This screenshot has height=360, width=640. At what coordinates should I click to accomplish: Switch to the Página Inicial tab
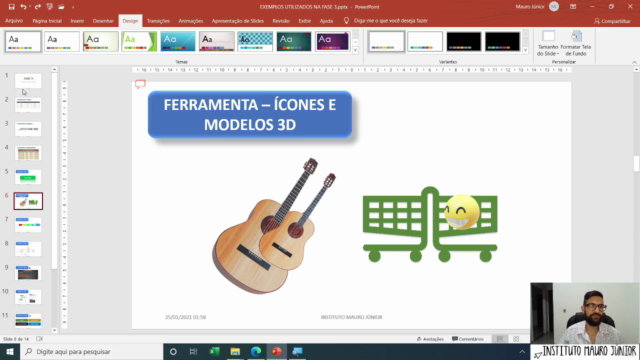pyautogui.click(x=47, y=21)
